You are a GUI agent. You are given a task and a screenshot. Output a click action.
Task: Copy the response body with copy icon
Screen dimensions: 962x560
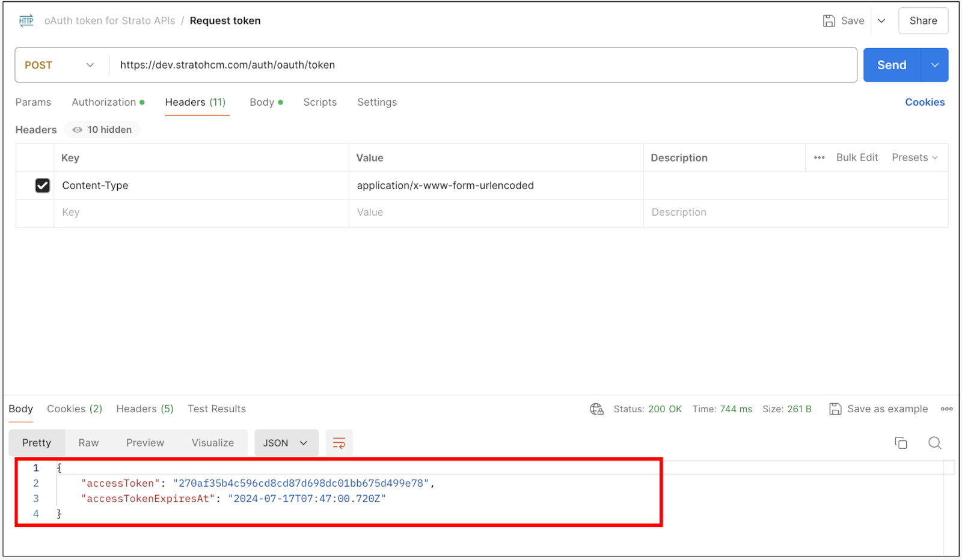coord(901,443)
